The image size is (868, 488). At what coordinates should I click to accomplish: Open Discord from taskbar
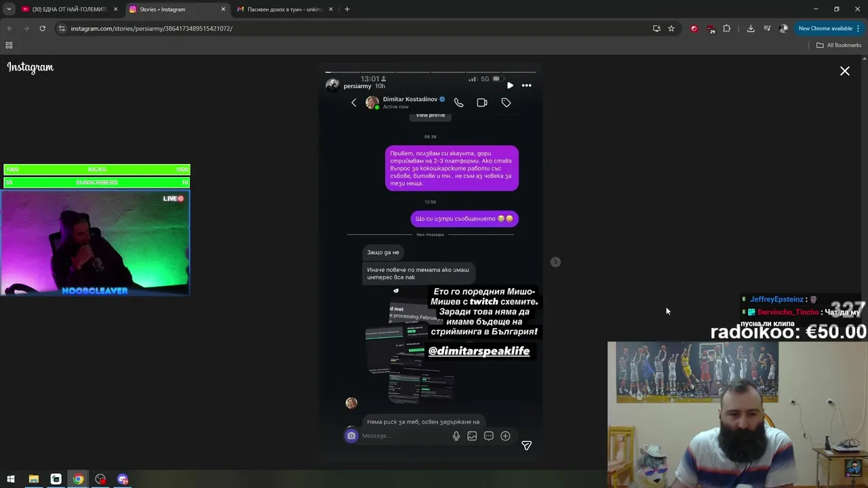pyautogui.click(x=123, y=479)
